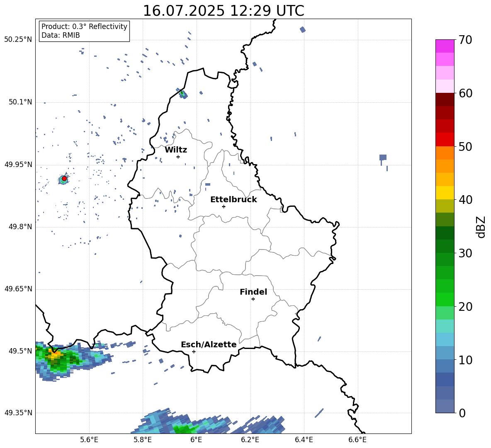The width and height of the screenshot is (491, 448).
Task: Click the colorbar tick label '0'
Action: point(462,413)
